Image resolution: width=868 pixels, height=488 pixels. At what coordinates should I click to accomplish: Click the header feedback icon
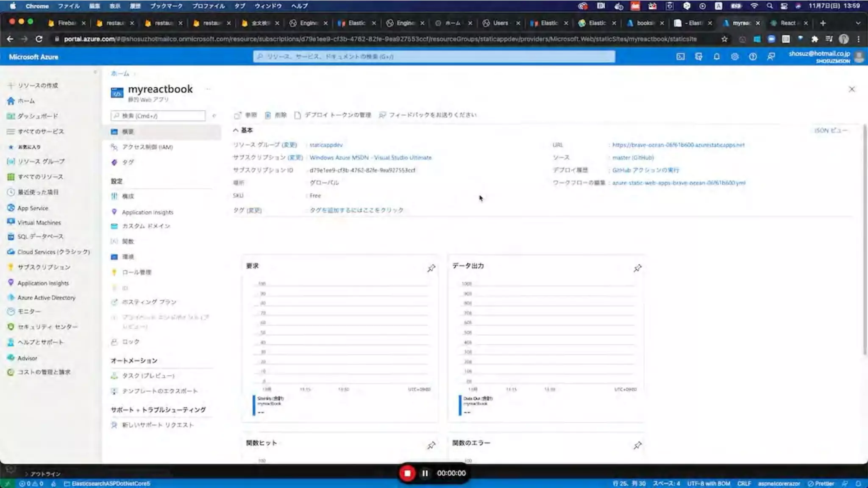point(771,57)
